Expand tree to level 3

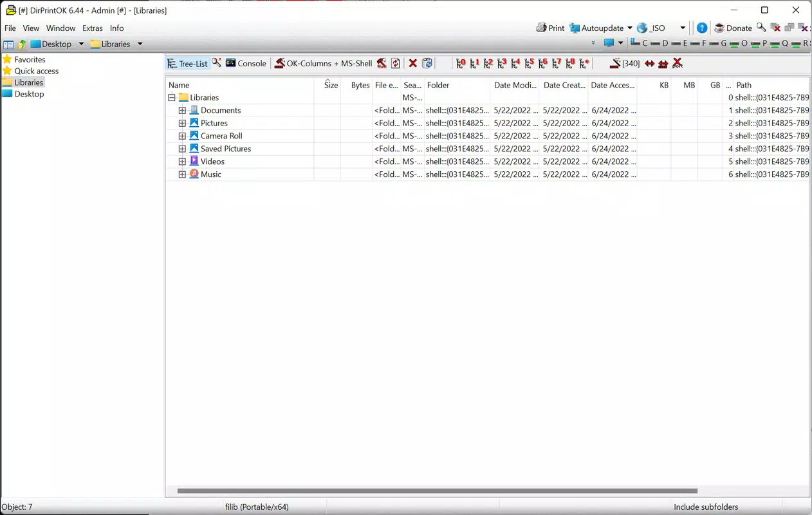[502, 63]
